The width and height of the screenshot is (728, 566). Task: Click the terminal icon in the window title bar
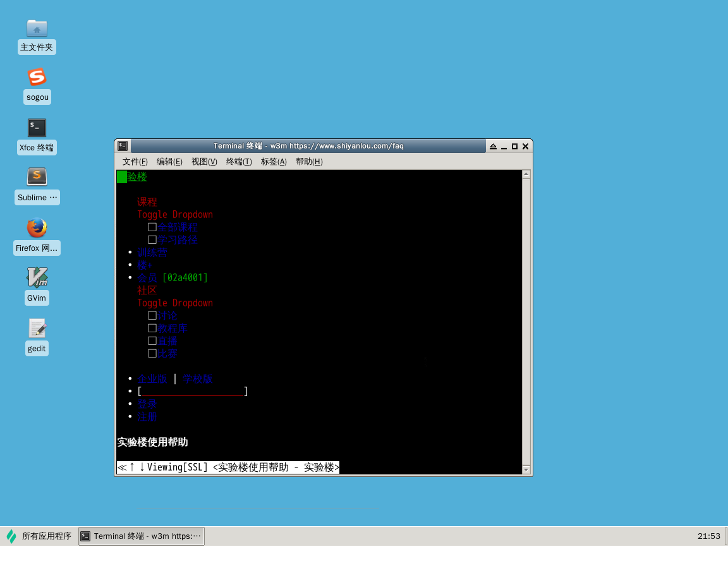123,146
